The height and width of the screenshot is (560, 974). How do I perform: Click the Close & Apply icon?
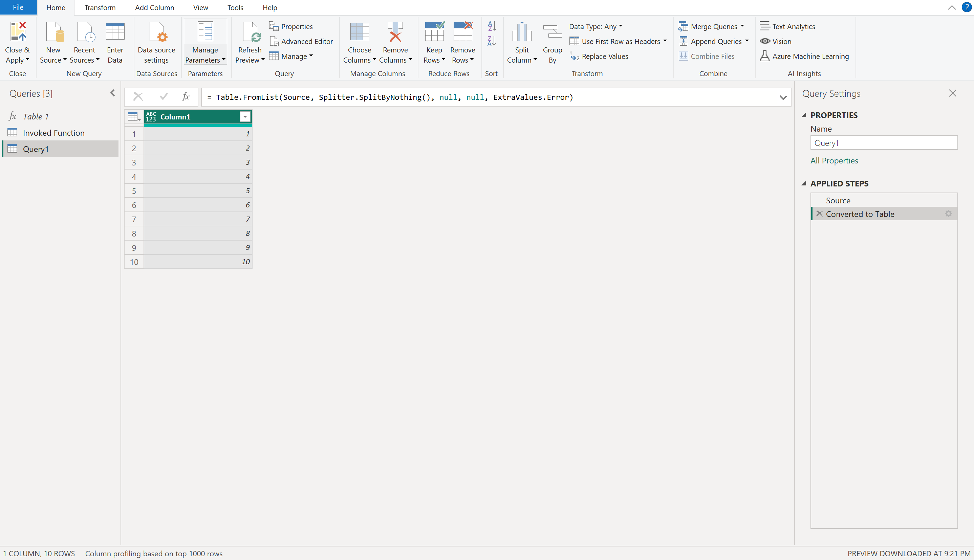click(x=18, y=32)
